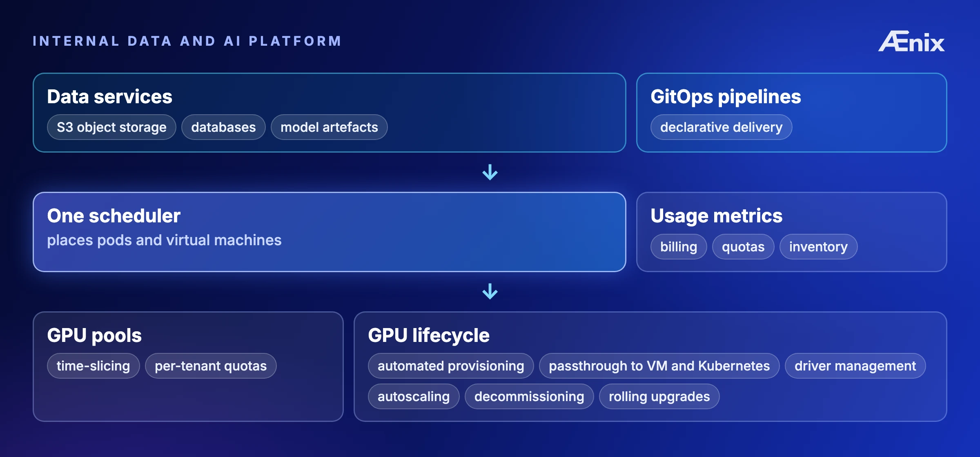Select the rolling upgrades tag
The image size is (980, 457).
(x=659, y=397)
